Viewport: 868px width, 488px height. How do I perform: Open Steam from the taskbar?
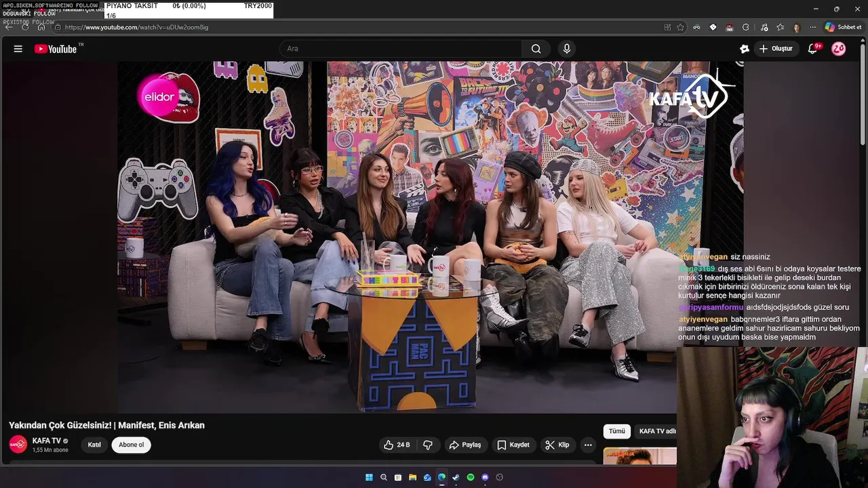[456, 477]
